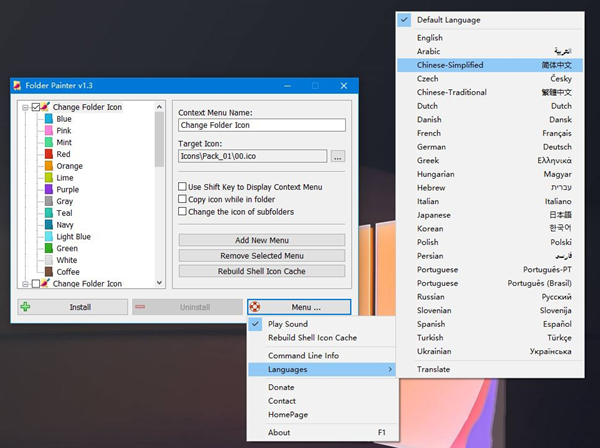
Task: Click the Red color swatch item
Action: (x=48, y=154)
